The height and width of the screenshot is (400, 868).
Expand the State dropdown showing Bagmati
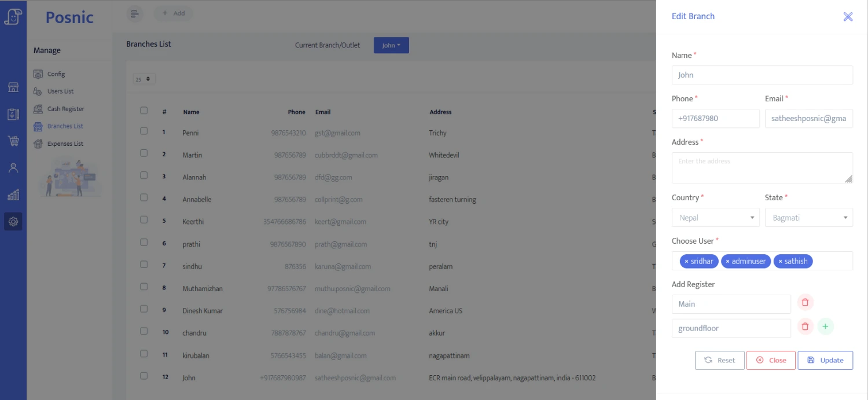tap(808, 218)
